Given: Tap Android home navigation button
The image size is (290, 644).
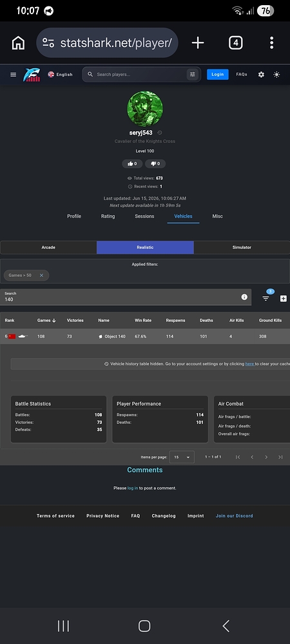Looking at the screenshot, I should [x=144, y=626].
